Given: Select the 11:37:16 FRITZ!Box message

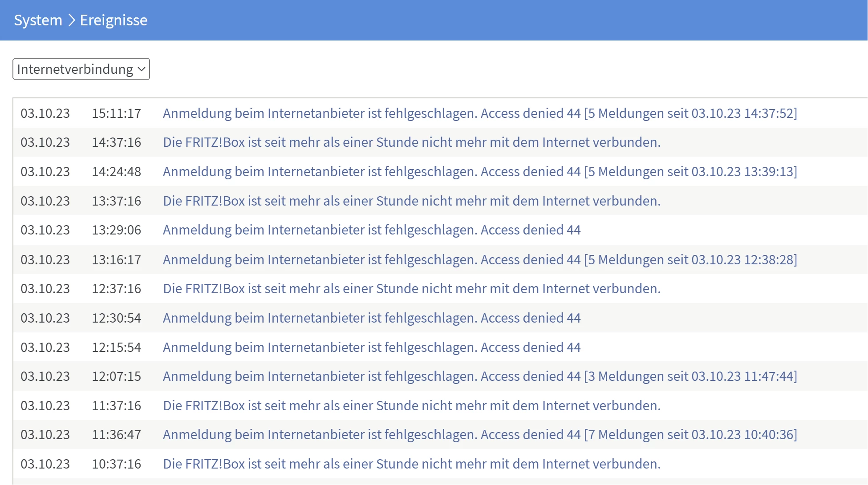Looking at the screenshot, I should pos(411,406).
